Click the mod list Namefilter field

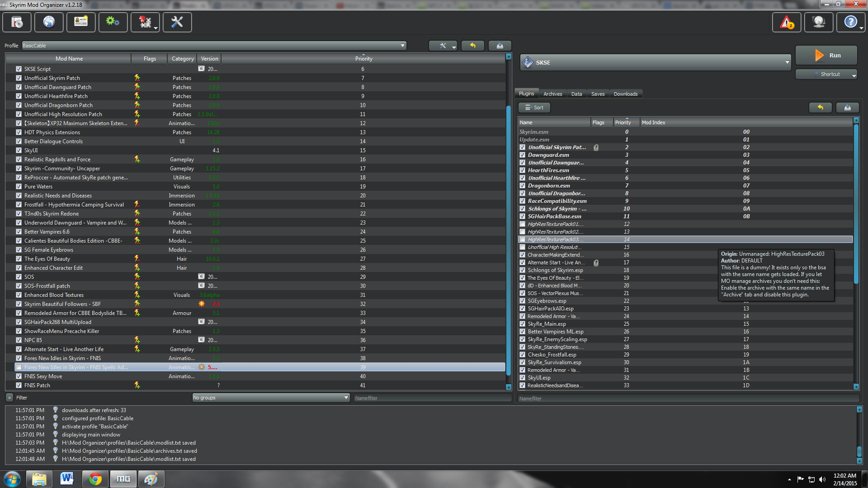point(432,398)
